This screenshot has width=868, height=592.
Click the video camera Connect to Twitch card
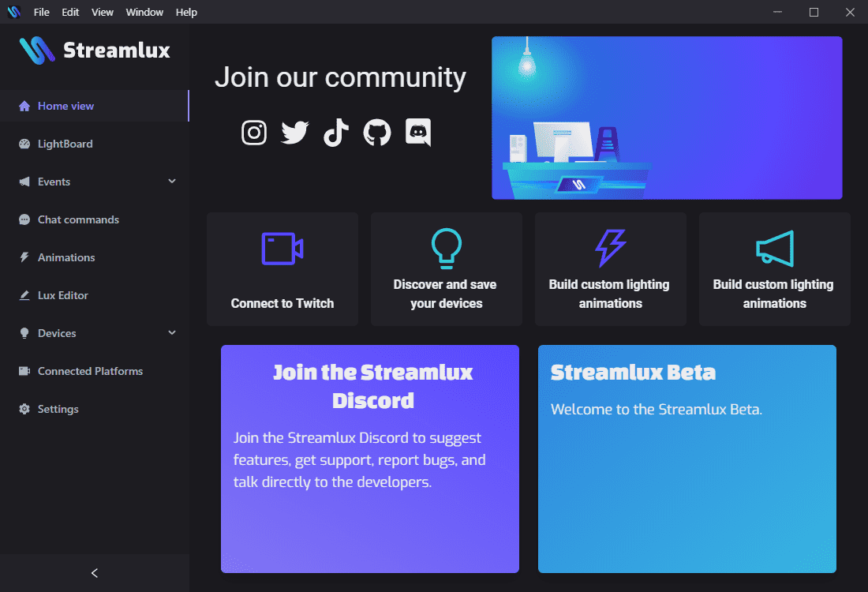pos(282,269)
